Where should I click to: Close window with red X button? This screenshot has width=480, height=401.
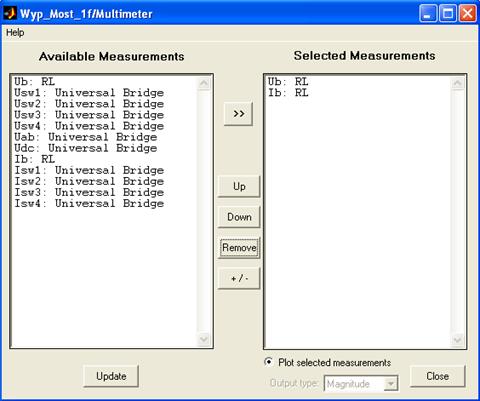(467, 14)
